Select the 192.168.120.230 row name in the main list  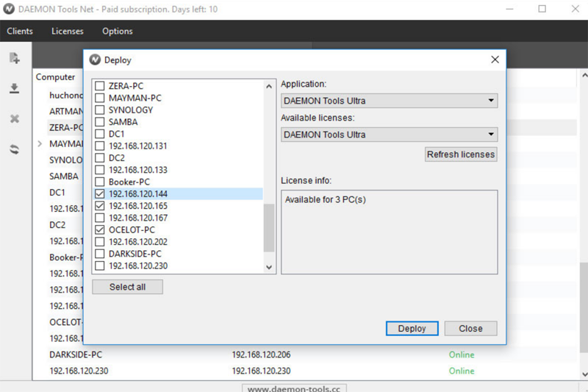coord(79,371)
